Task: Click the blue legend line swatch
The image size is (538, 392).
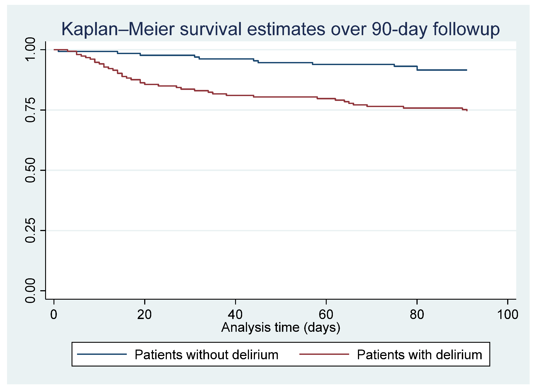Action: click(102, 354)
